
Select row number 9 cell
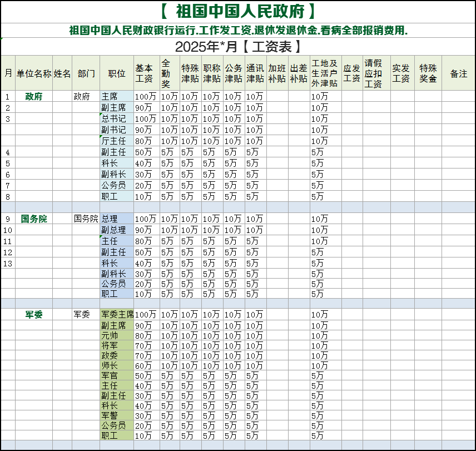[x=8, y=219]
